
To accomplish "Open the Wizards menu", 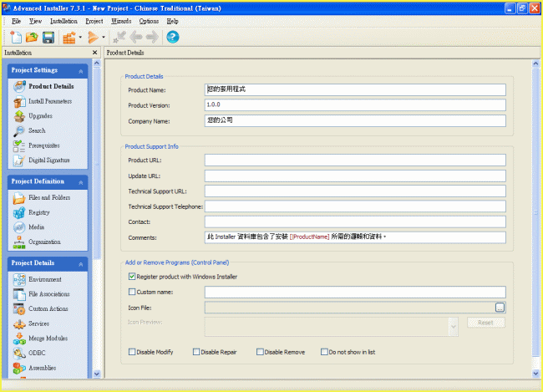I will click(120, 20).
